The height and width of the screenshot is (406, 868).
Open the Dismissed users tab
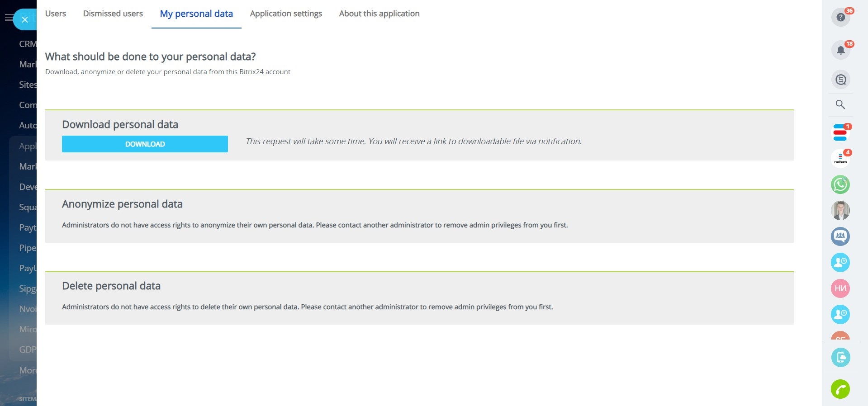click(113, 14)
